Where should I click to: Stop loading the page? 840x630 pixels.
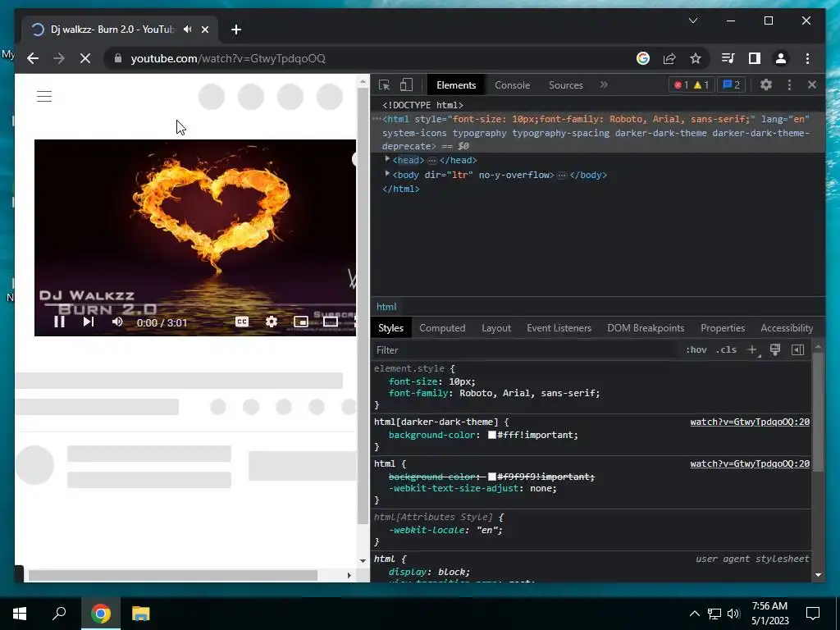tap(85, 58)
